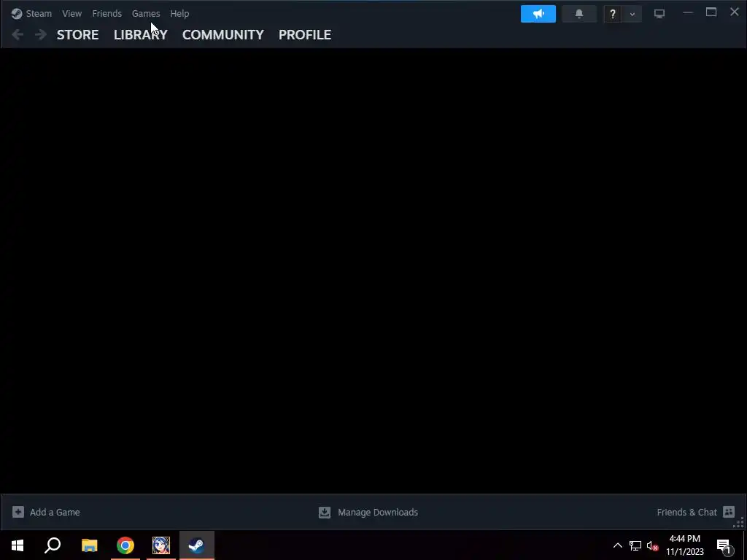
Task: Go back with the left arrow
Action: (x=18, y=34)
